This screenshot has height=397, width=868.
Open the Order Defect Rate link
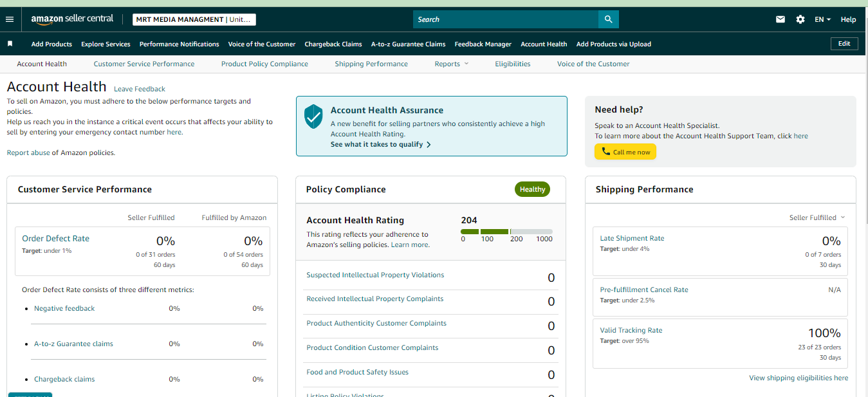[x=55, y=238]
